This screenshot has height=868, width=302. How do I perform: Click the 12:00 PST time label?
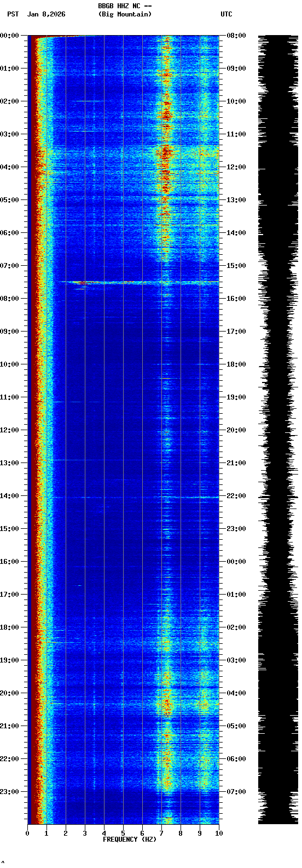(x=9, y=430)
